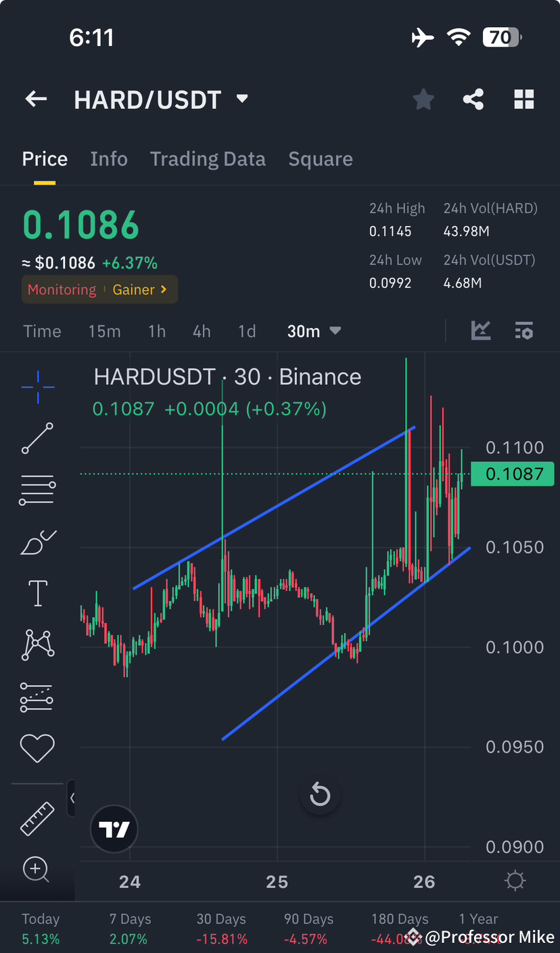
Task: Open the Info tab
Action: tap(109, 158)
